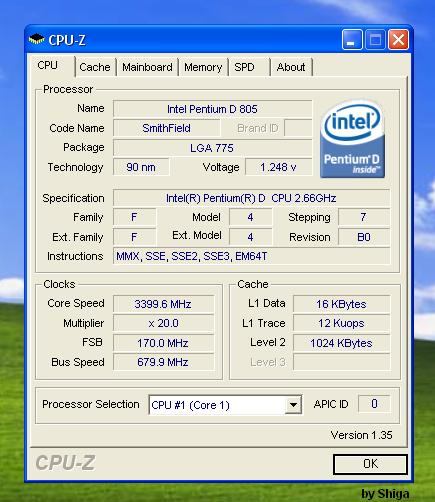The height and width of the screenshot is (502, 435).
Task: Click the Intel Pentium D inside logo
Action: pyautogui.click(x=352, y=138)
